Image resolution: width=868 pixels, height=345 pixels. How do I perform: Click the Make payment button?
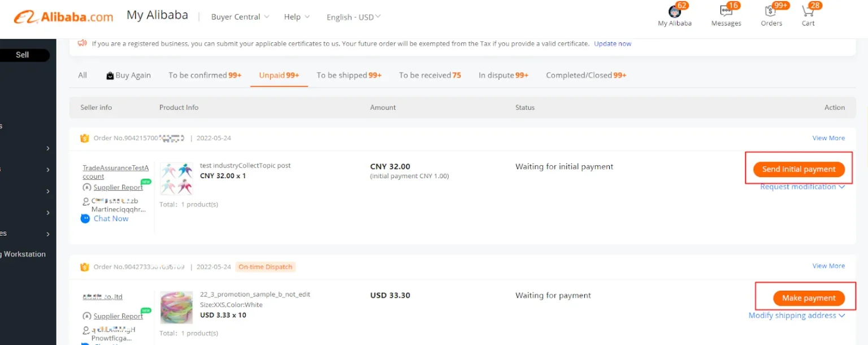tap(808, 297)
